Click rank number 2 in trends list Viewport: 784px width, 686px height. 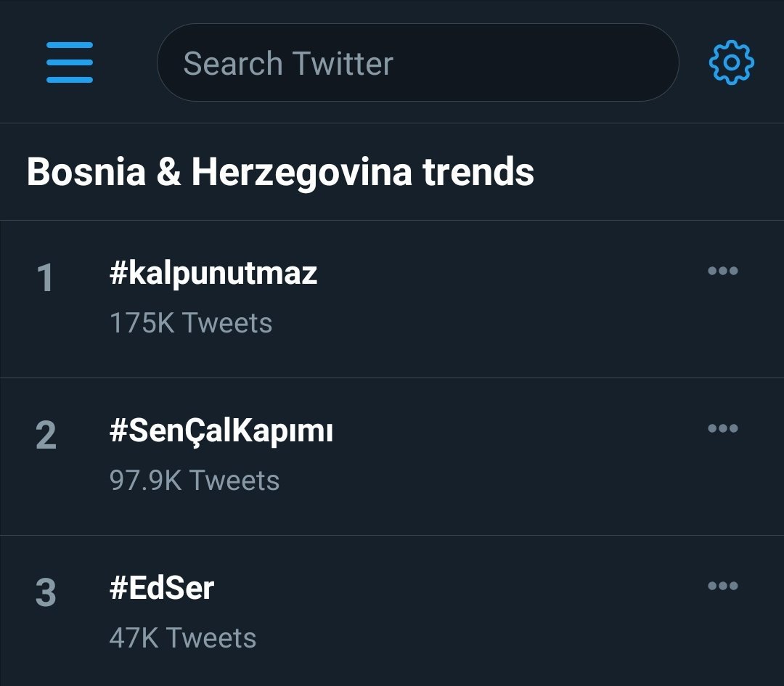pyautogui.click(x=45, y=436)
